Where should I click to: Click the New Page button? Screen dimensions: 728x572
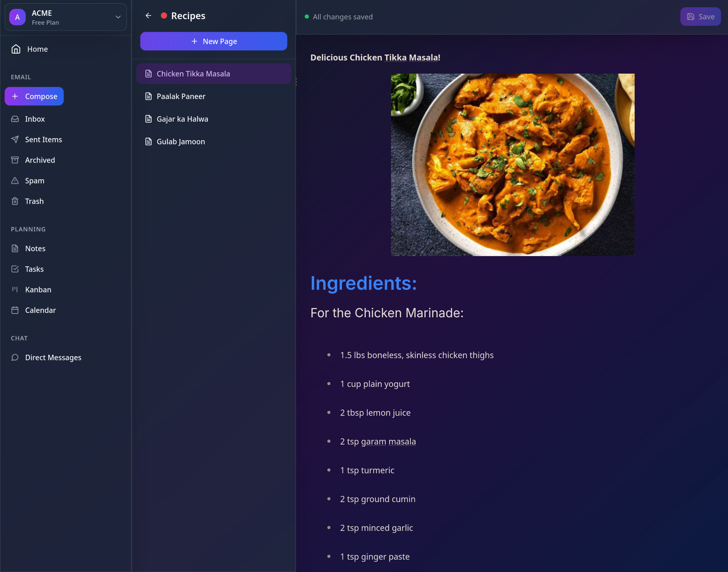point(213,41)
